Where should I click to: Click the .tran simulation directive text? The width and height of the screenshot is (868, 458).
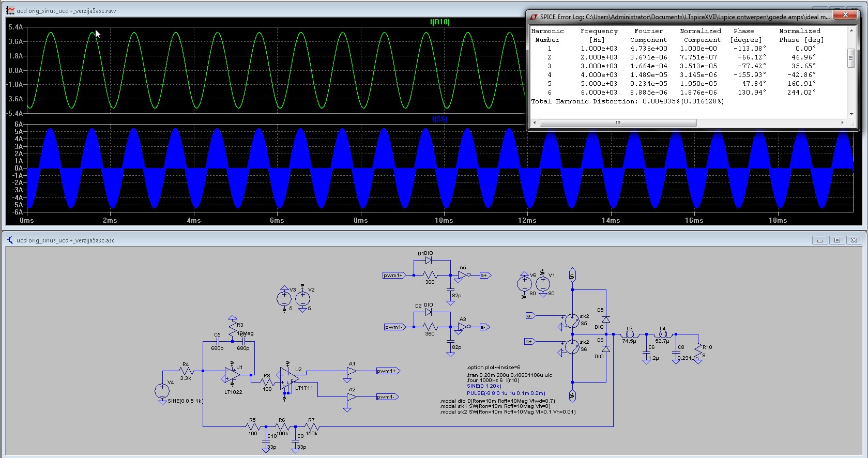[510, 375]
